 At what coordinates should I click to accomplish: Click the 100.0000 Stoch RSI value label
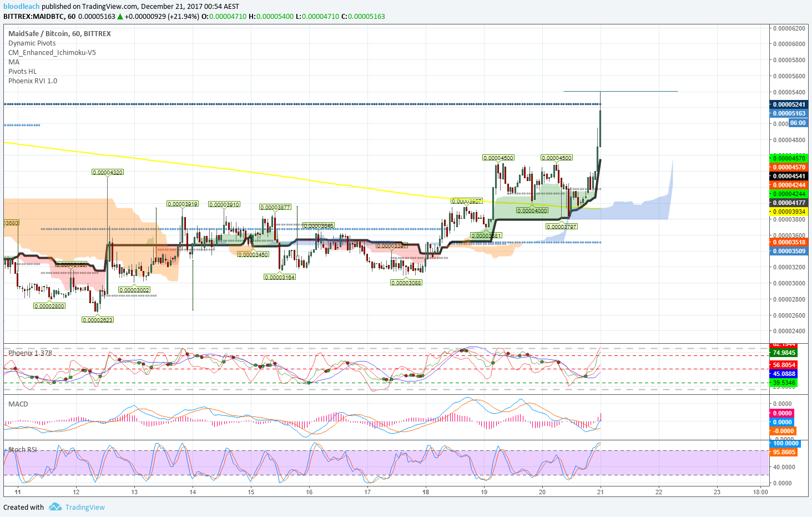[785, 444]
